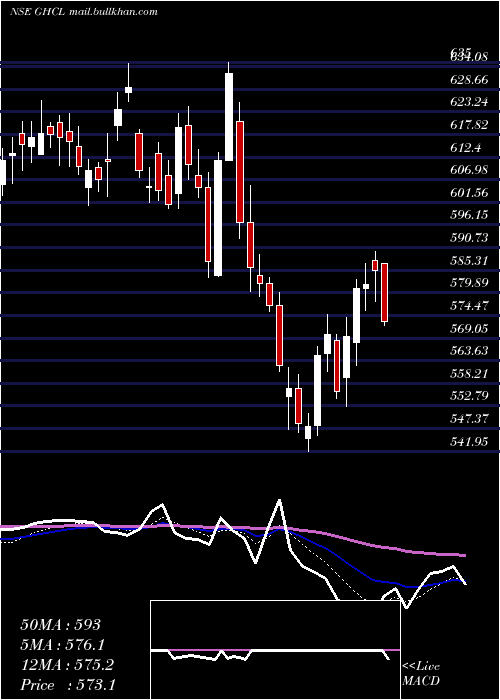Click the 579.89 price axis label
Image resolution: width=500 pixels, height=700 pixels.
tap(469, 283)
